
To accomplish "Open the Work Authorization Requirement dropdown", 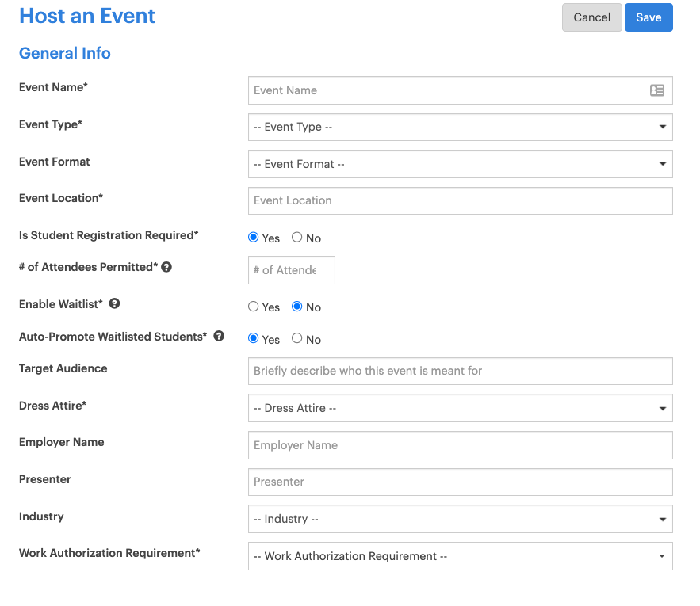I will 461,556.
